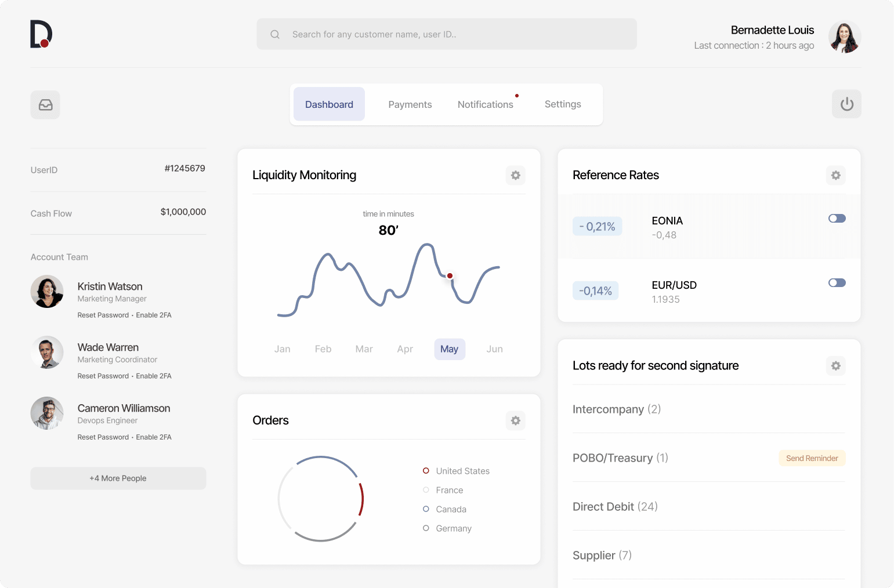Image resolution: width=894 pixels, height=588 pixels.
Task: Enable 2FA for Kristin Watson
Action: [154, 315]
